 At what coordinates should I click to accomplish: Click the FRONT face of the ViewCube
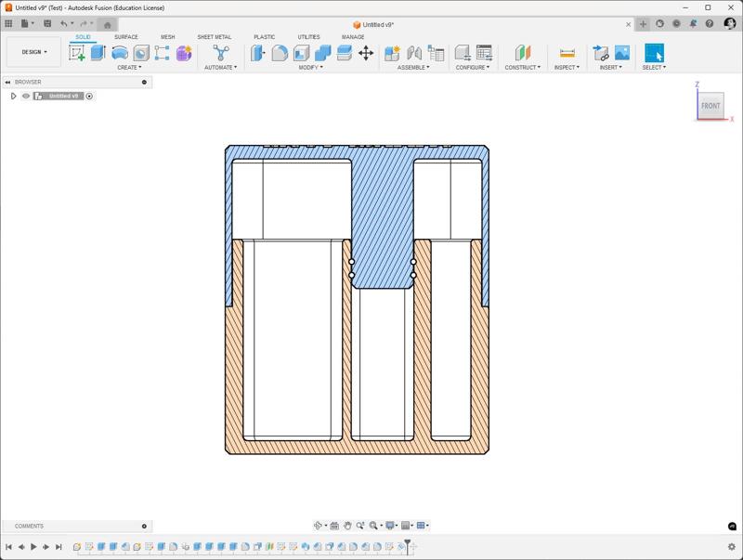[x=710, y=106]
